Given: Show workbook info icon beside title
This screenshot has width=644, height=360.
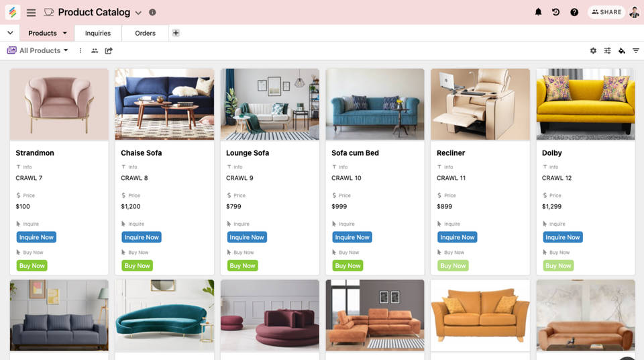Looking at the screenshot, I should [152, 12].
